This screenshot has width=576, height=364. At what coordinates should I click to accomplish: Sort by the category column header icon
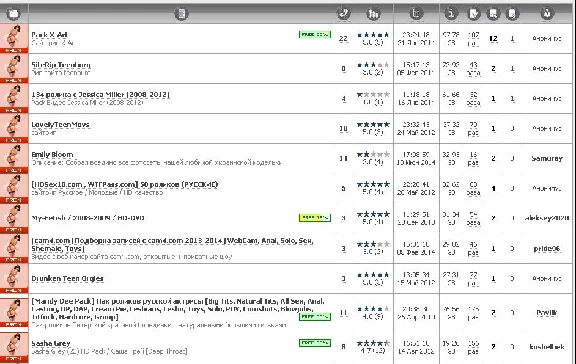pyautogui.click(x=14, y=14)
